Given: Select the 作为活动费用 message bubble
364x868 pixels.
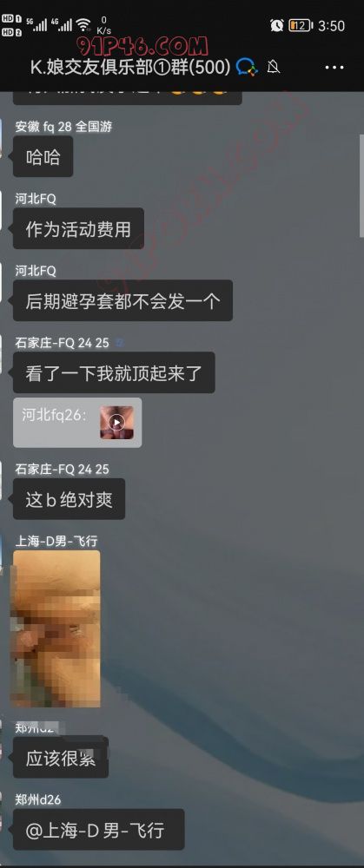Looking at the screenshot, I should tap(78, 228).
